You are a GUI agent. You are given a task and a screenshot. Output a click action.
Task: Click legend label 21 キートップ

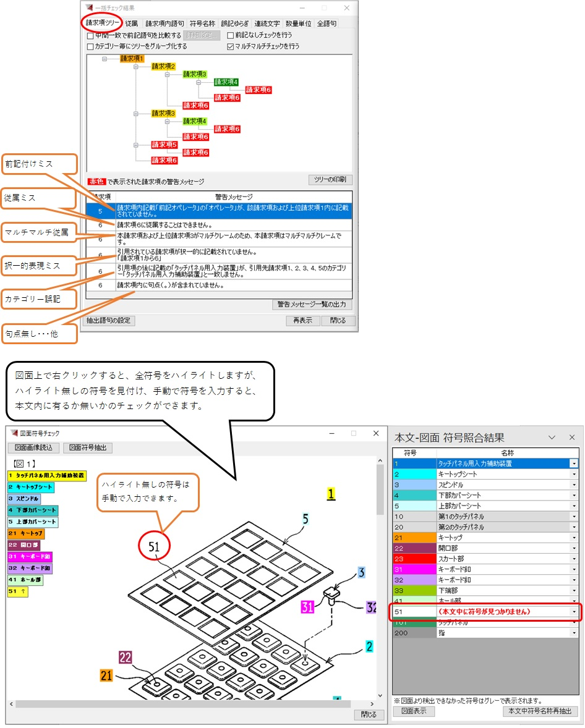click(x=26, y=533)
